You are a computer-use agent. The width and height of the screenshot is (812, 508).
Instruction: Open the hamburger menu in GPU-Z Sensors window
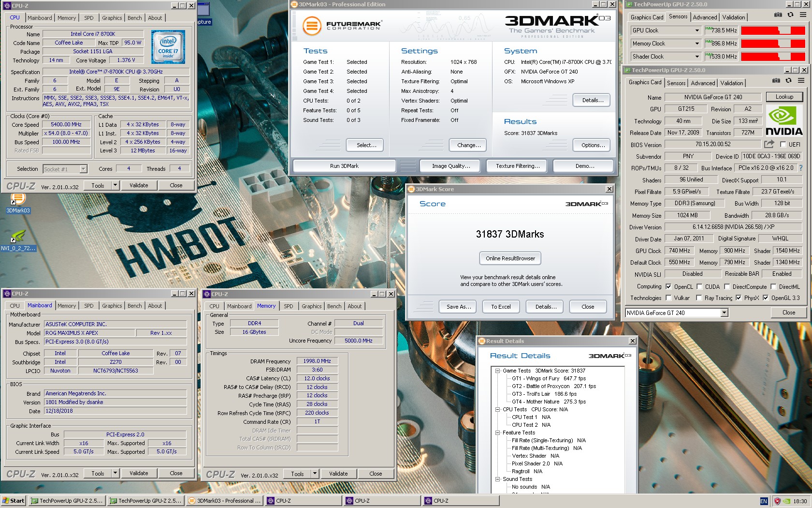803,15
